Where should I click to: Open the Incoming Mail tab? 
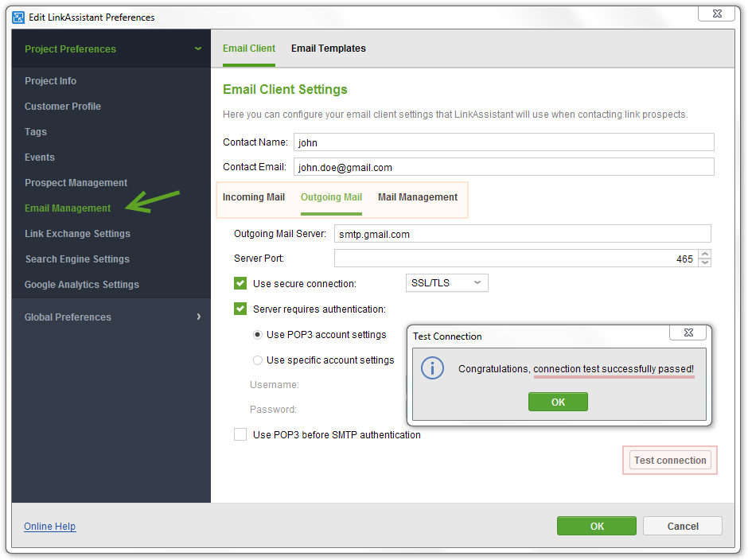pos(253,197)
